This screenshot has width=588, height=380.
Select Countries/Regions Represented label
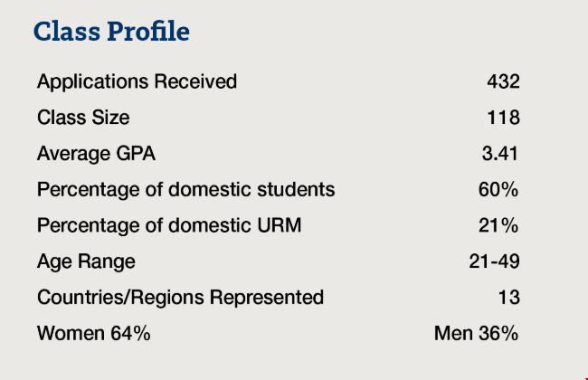[180, 297]
